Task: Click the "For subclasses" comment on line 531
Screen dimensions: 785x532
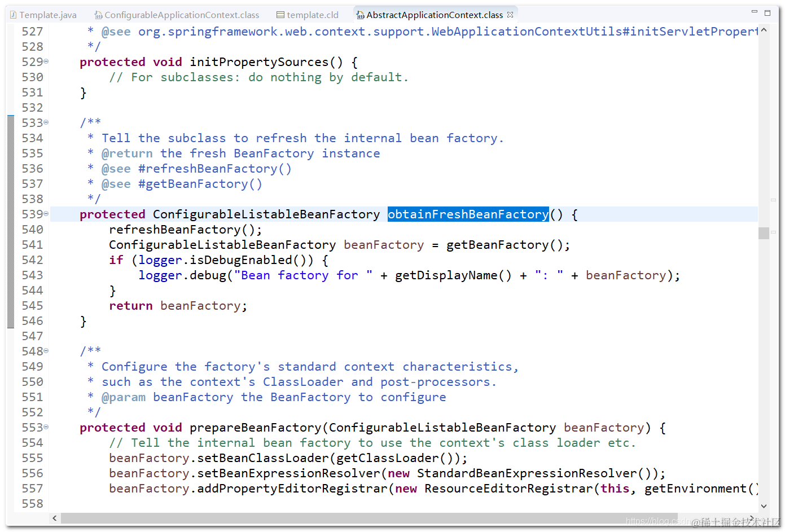Action: pyautogui.click(x=258, y=77)
